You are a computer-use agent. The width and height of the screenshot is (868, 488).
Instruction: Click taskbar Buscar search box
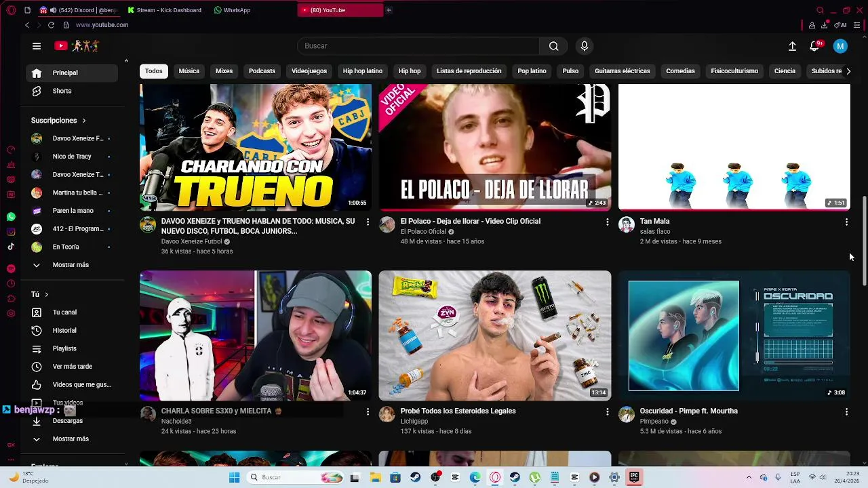(x=296, y=477)
